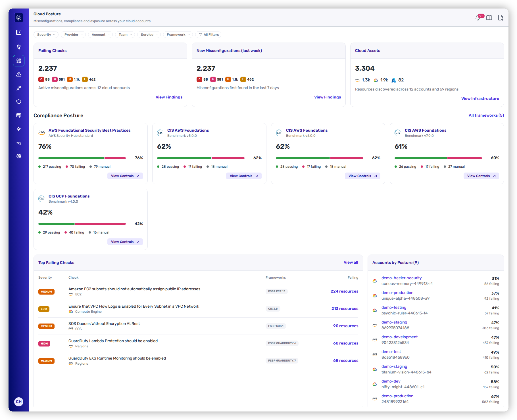Select the dashboard grid sidebar icon
This screenshot has height=420, width=517.
pos(19,61)
